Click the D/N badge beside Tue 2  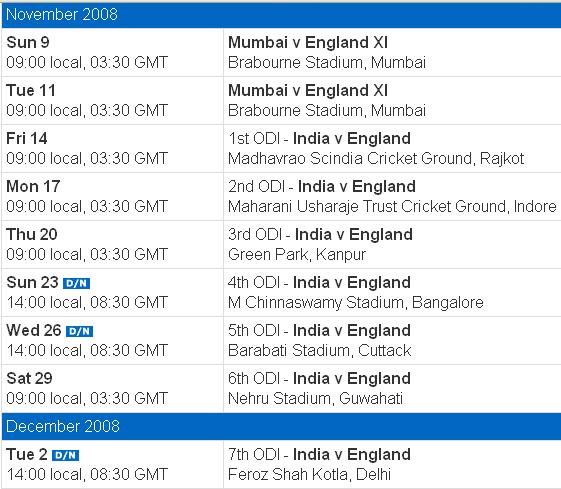[65, 455]
